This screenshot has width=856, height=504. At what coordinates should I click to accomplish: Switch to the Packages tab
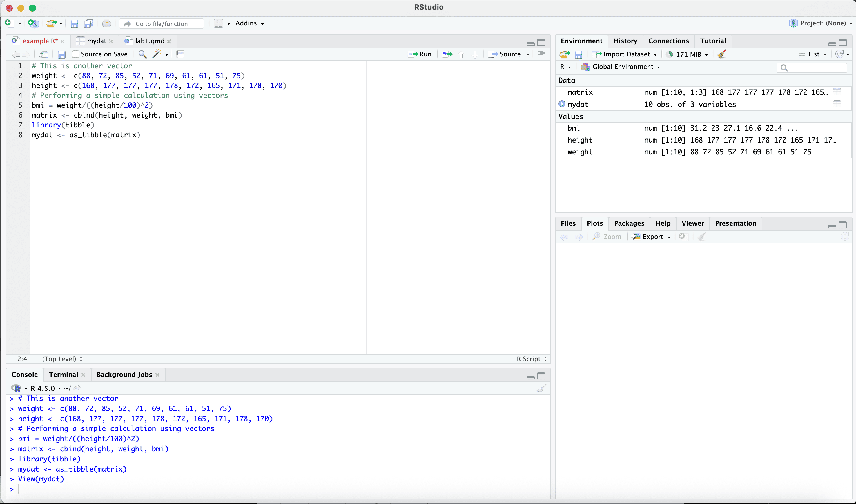tap(629, 224)
